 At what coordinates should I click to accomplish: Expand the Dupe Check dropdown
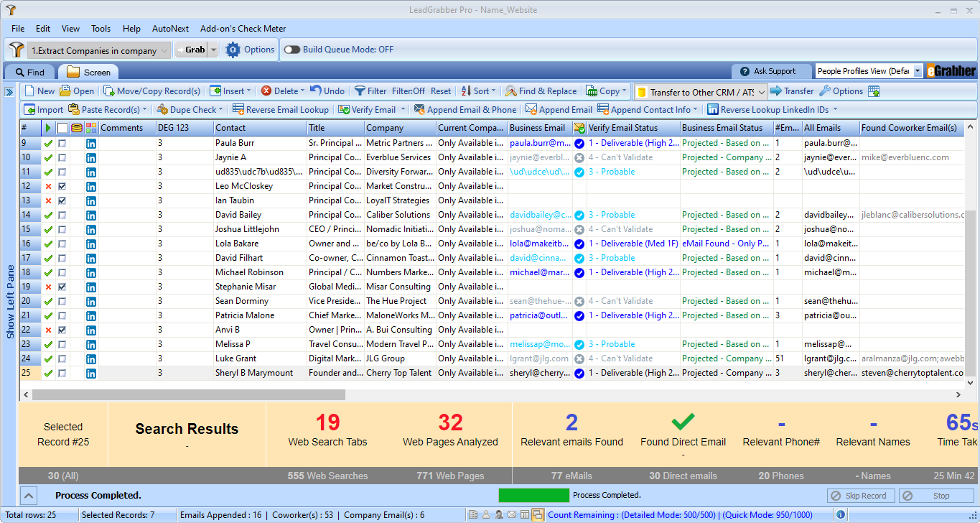220,110
